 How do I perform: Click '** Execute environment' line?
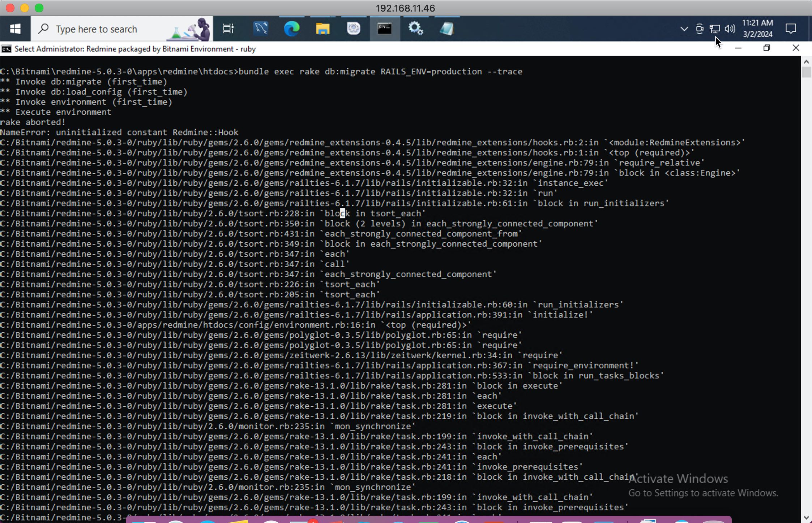56,112
